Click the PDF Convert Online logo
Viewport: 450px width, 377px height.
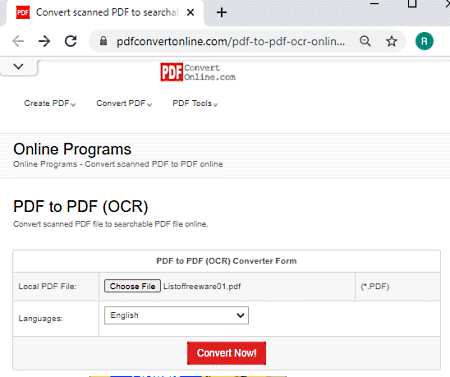[198, 72]
